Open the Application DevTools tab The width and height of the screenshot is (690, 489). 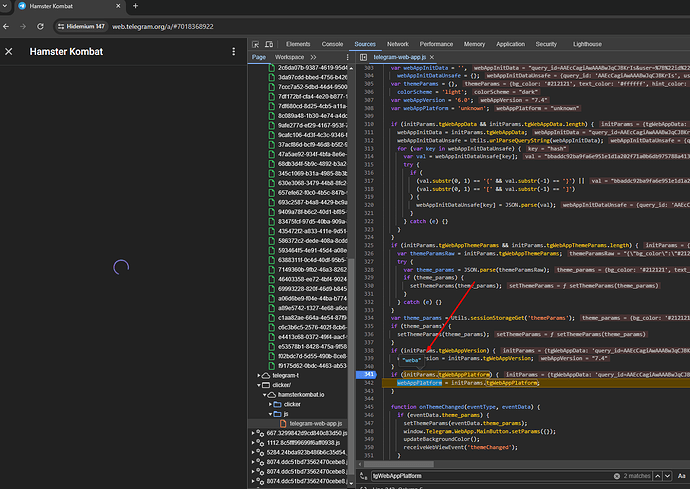tap(510, 44)
